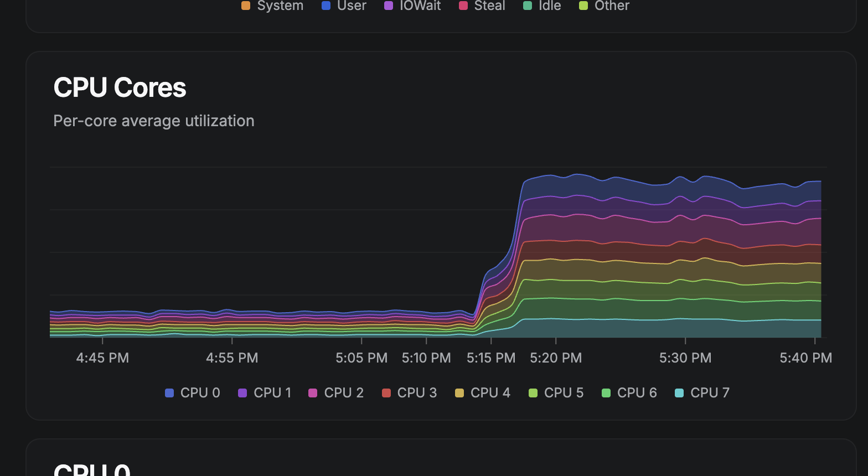Click the IOWait legend item
The image size is (868, 476).
(412, 6)
